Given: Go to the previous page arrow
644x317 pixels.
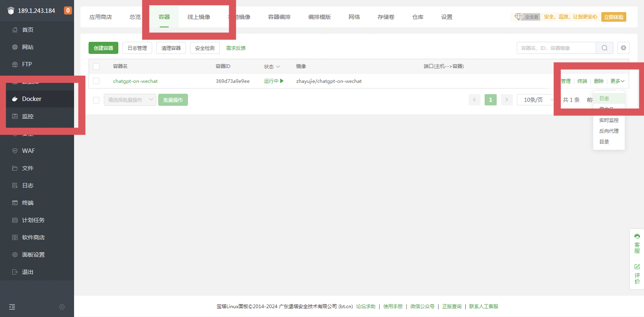Looking at the screenshot, I should tap(475, 100).
